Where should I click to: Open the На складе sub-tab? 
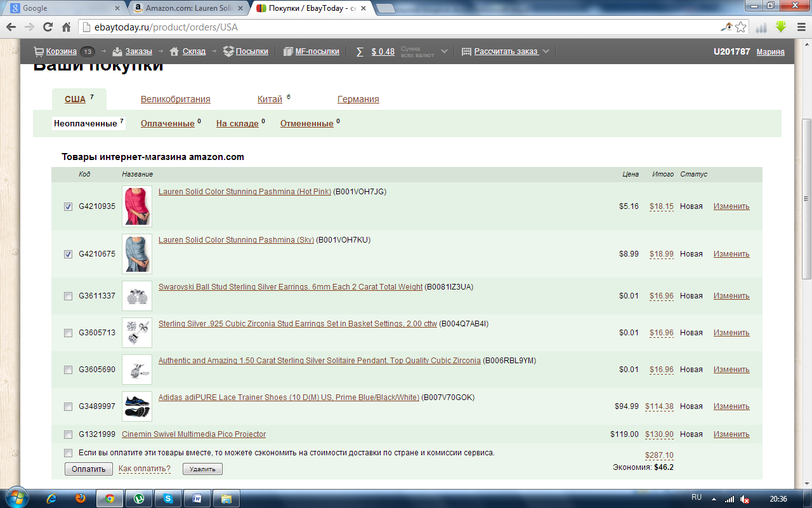237,123
